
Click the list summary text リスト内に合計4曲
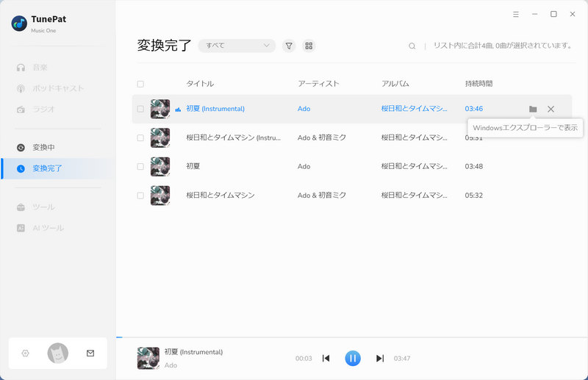point(503,46)
